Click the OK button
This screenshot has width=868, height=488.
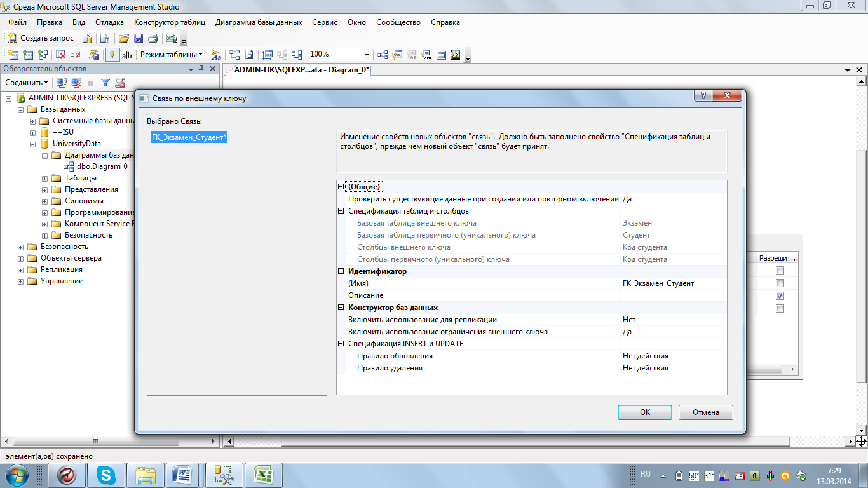click(x=644, y=412)
